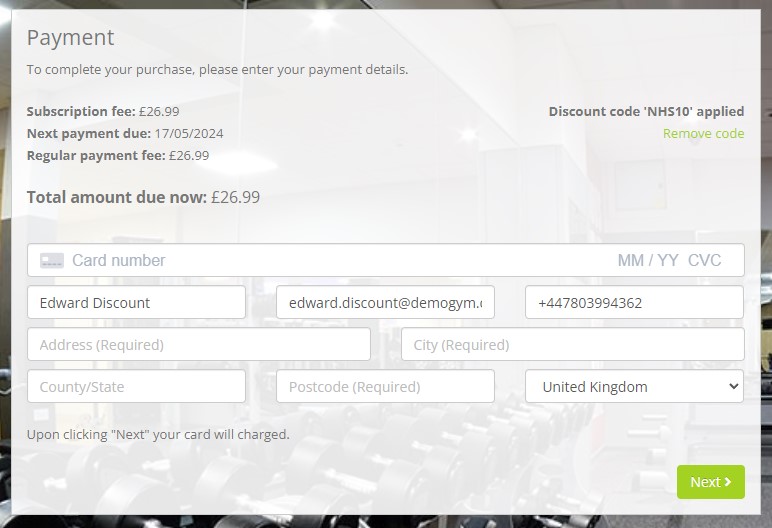Click the Discount code 'NHS10' applied label
The image size is (772, 528).
click(646, 111)
